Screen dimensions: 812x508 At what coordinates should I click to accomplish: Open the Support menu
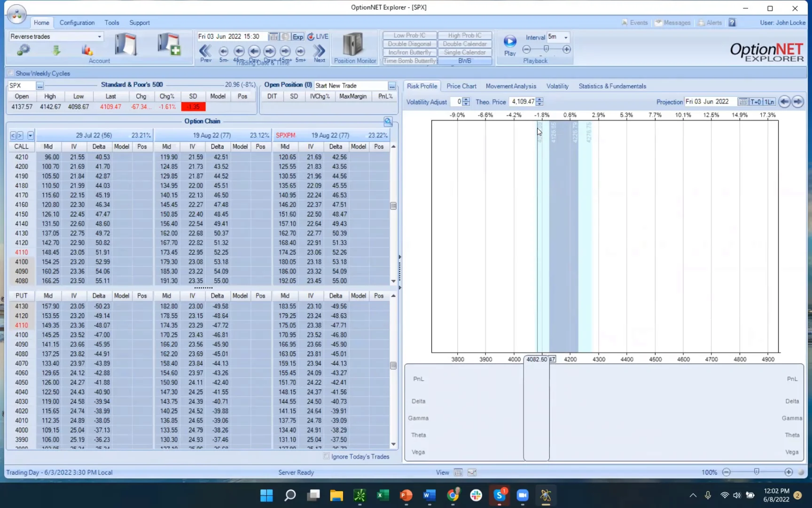(x=140, y=23)
